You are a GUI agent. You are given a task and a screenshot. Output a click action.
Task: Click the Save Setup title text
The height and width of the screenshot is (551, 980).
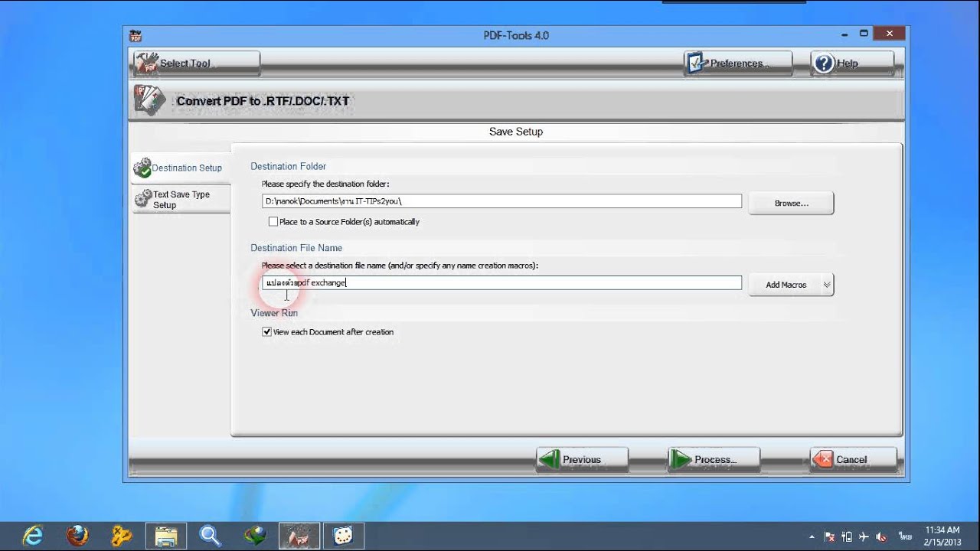[x=516, y=132]
